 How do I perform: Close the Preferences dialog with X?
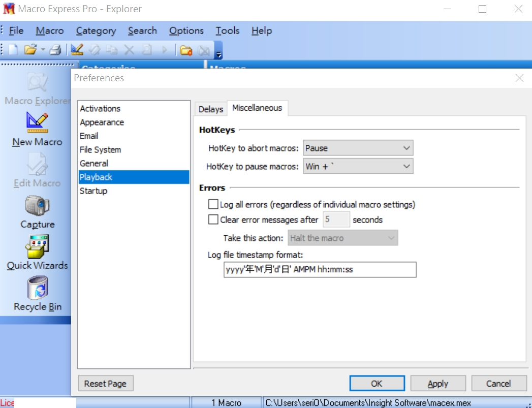(519, 78)
